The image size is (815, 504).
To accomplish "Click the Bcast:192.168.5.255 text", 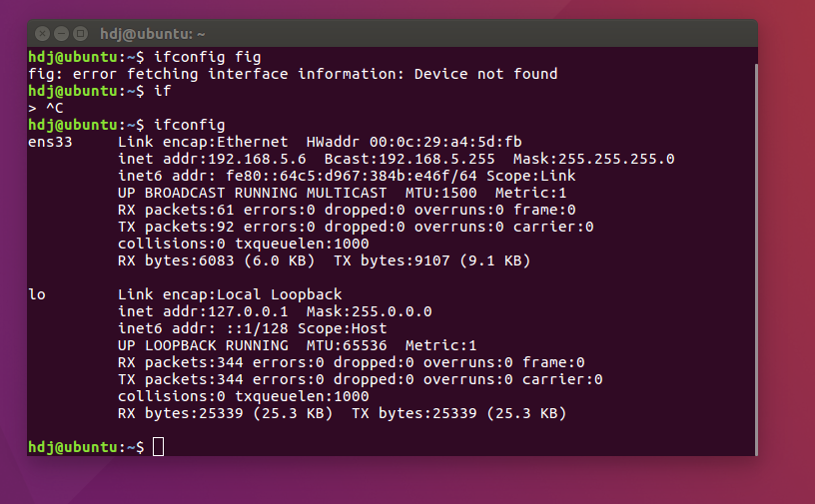I will click(409, 159).
